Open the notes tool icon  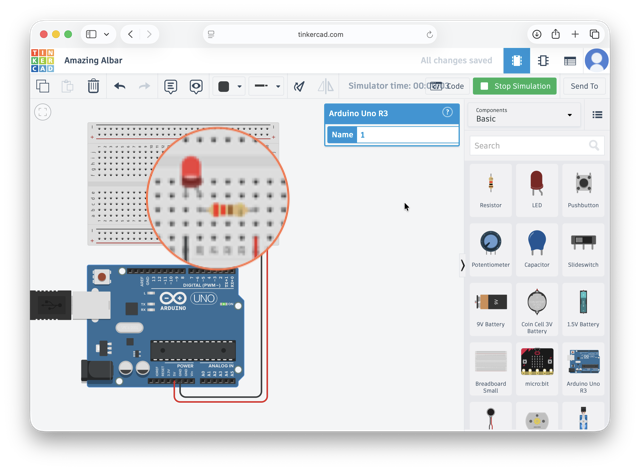click(171, 86)
